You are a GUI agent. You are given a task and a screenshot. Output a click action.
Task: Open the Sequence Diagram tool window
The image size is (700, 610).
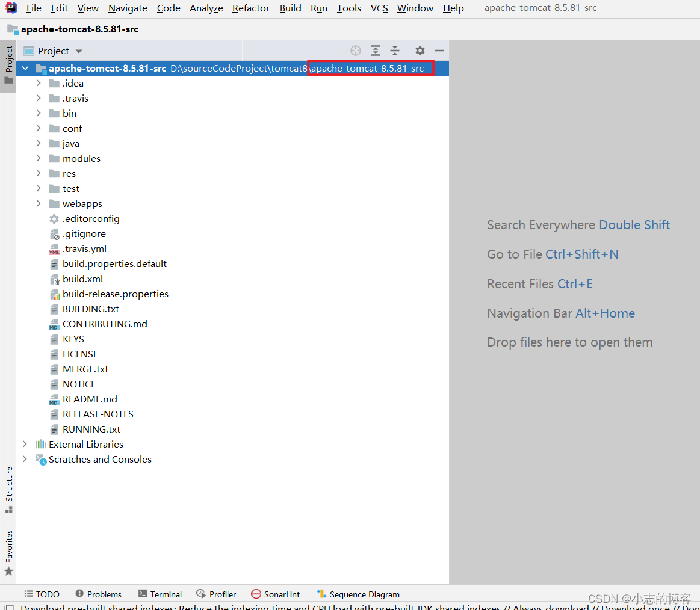click(x=358, y=594)
